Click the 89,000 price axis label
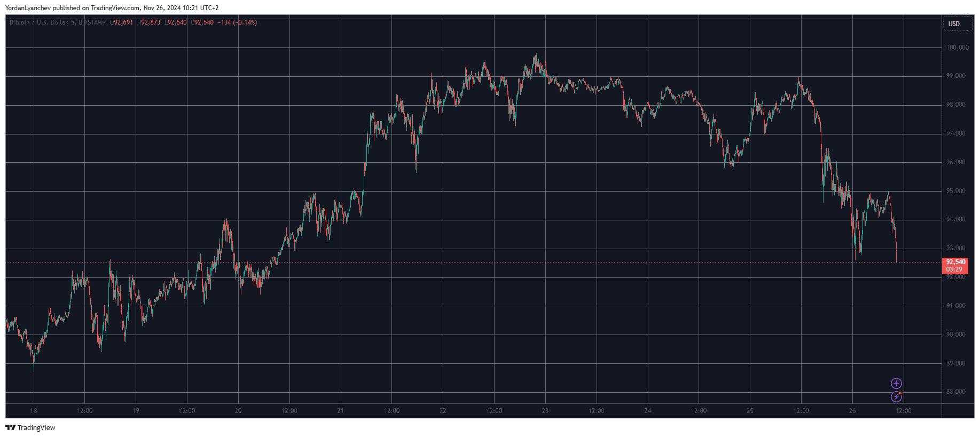Image resolution: width=980 pixels, height=437 pixels. pyautogui.click(x=956, y=363)
